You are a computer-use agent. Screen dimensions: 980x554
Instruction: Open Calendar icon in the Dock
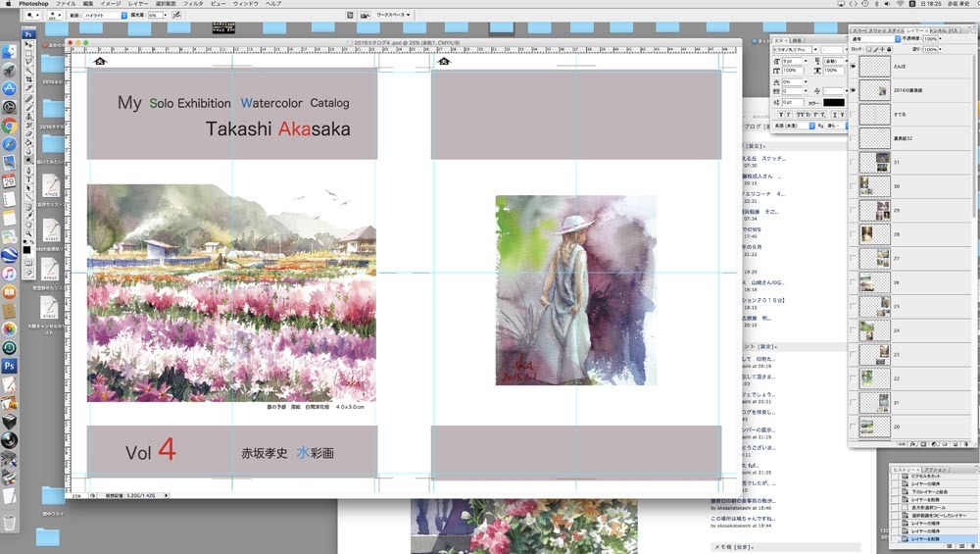click(x=10, y=181)
